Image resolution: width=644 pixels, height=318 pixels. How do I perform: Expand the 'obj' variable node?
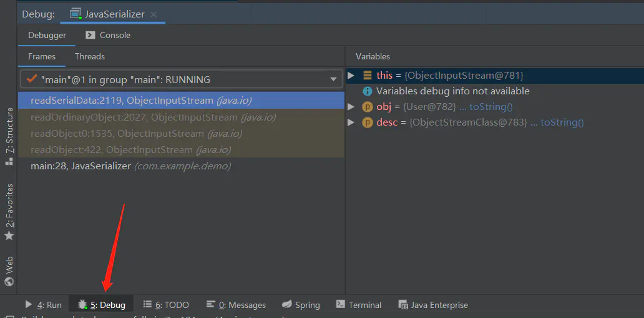pos(351,107)
